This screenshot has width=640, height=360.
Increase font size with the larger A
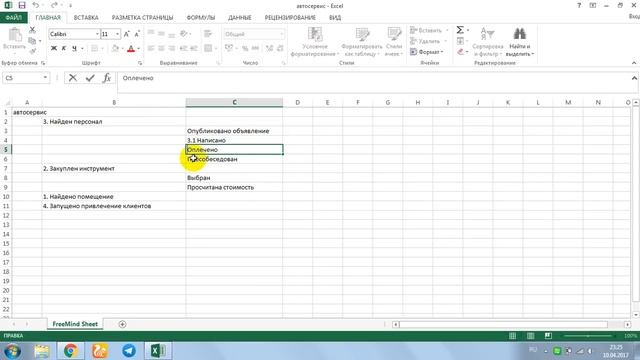(x=127, y=34)
